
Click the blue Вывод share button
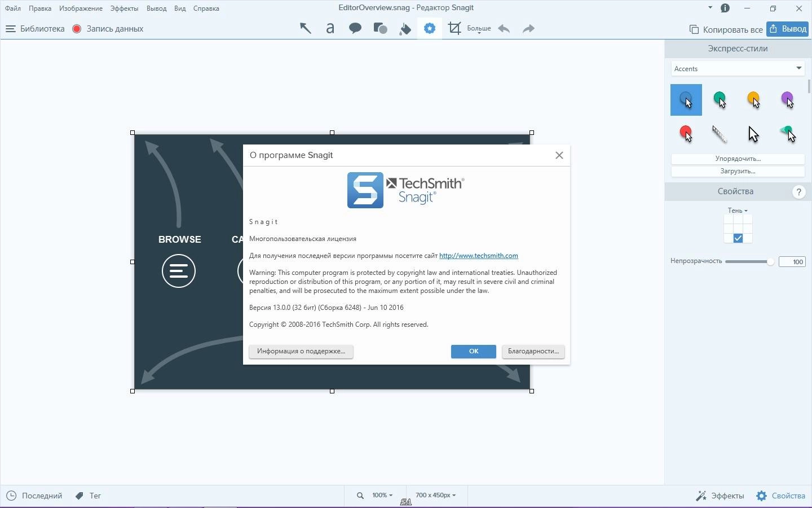pyautogui.click(x=788, y=29)
